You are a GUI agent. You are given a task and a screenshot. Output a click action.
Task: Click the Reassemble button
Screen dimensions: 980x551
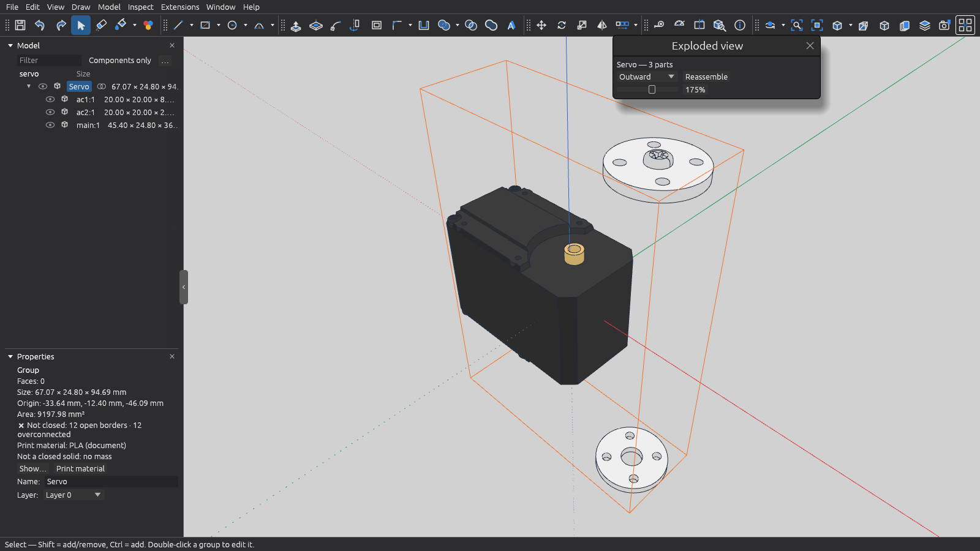point(706,77)
